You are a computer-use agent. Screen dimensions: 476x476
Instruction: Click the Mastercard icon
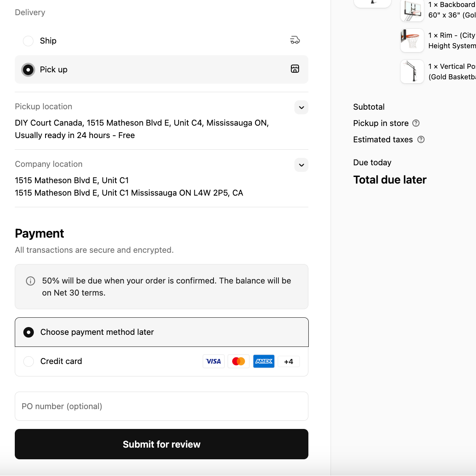point(238,361)
